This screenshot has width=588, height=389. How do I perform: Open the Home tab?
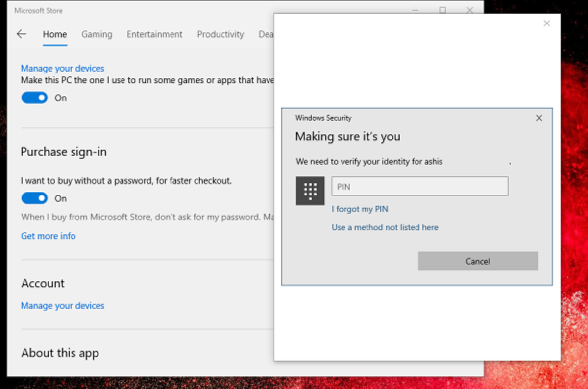(55, 34)
